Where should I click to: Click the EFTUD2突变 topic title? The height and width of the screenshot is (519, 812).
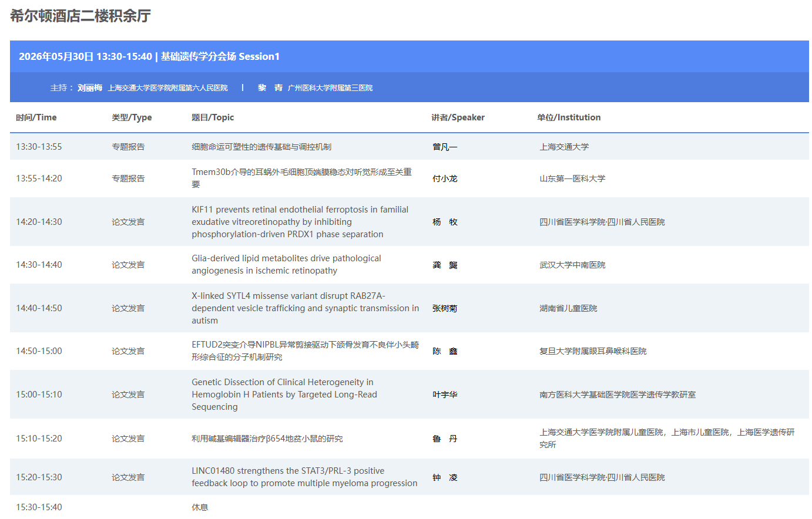[x=306, y=351]
